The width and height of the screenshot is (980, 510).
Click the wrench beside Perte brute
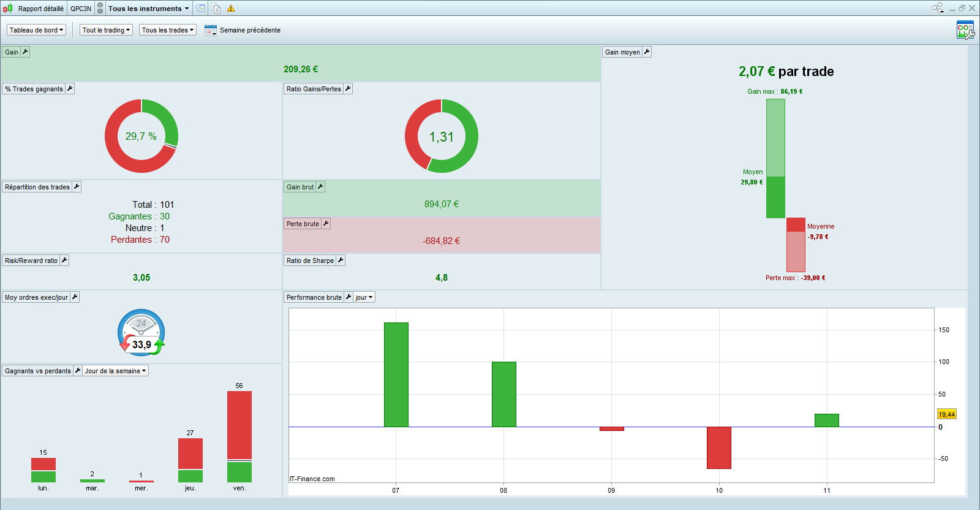point(326,224)
